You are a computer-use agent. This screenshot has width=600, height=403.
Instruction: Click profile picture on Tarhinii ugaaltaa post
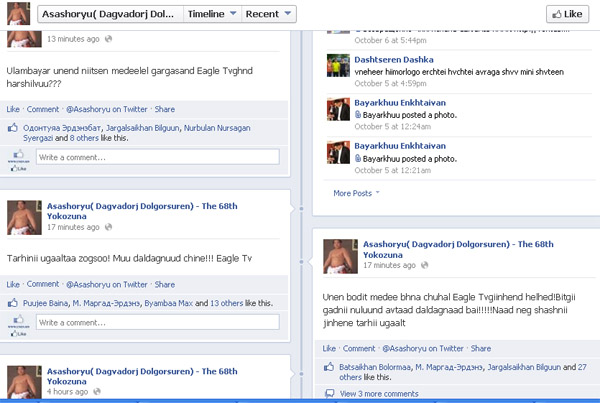(x=24, y=217)
